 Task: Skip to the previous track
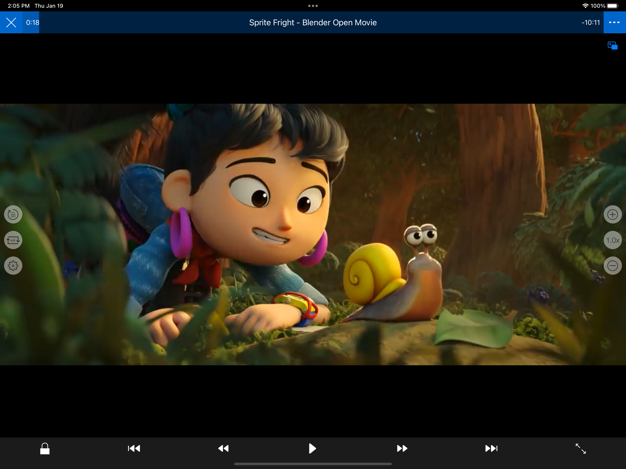click(x=134, y=449)
